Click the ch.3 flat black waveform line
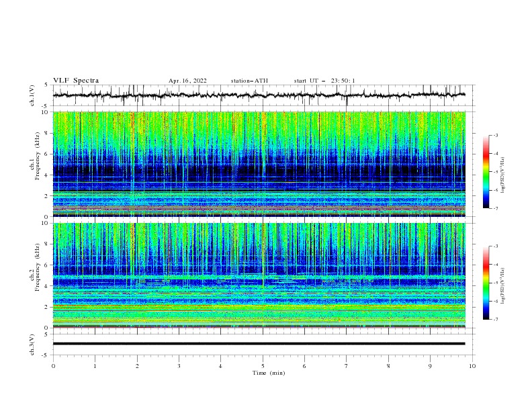This screenshot has height=411, width=532. point(259,344)
